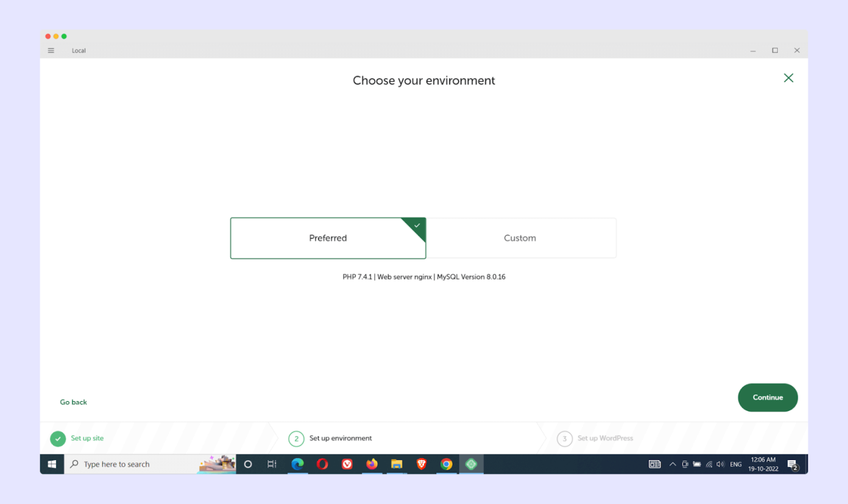Viewport: 848px width, 504px height.
Task: Click the green checkmark step icon
Action: (58, 438)
